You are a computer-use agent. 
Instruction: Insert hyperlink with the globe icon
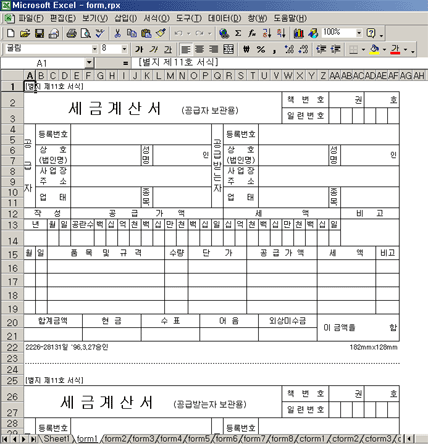click(224, 33)
